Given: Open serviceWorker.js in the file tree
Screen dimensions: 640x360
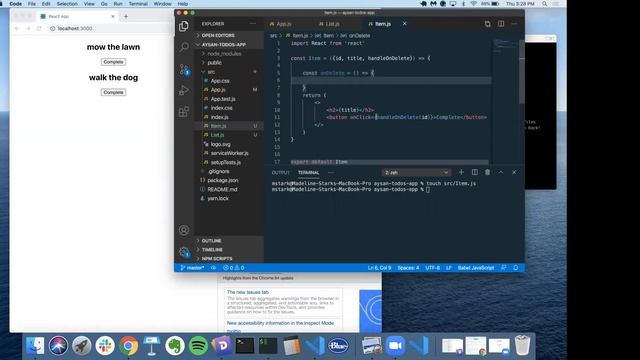Looking at the screenshot, I should 229,153.
